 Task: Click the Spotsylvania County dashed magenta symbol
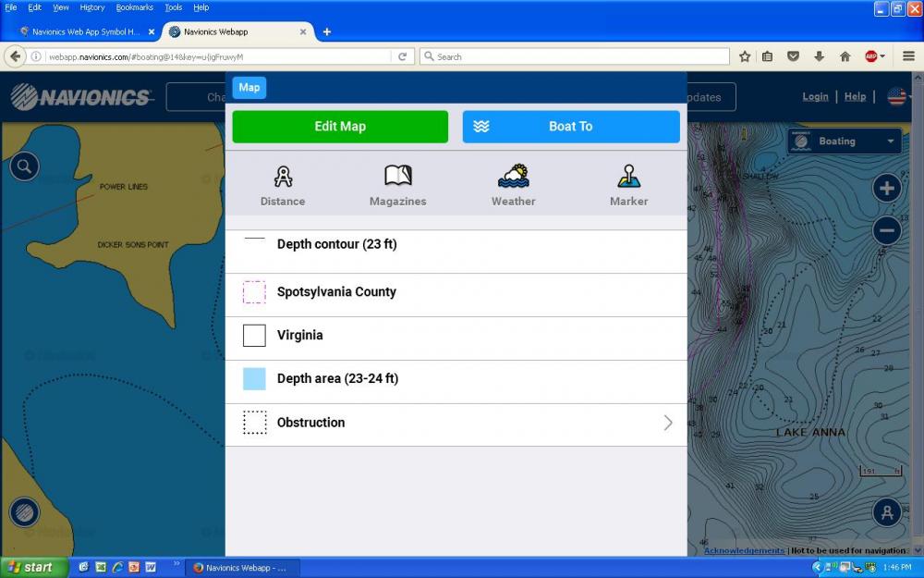pos(254,292)
